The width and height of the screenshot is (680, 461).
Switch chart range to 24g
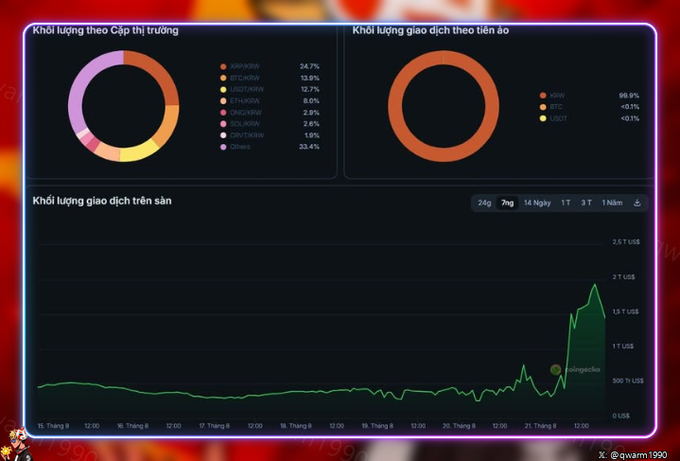[x=484, y=203]
